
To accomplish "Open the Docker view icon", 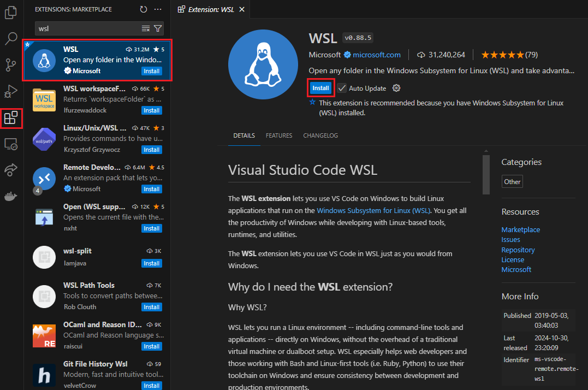I will 11,196.
